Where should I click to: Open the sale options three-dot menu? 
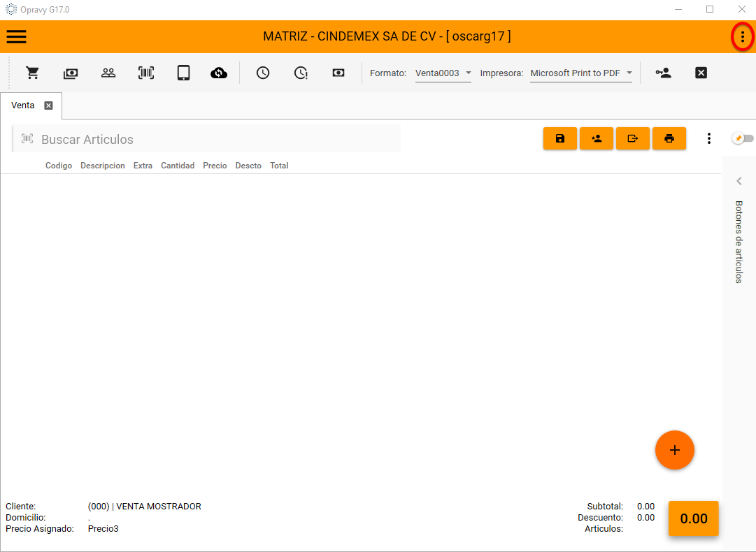[x=708, y=139]
